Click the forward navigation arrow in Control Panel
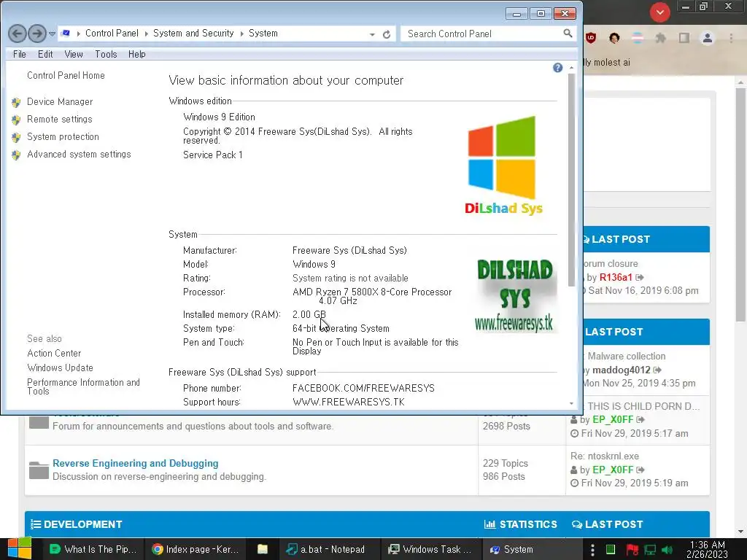Viewport: 747px width, 560px height. pyautogui.click(x=37, y=34)
